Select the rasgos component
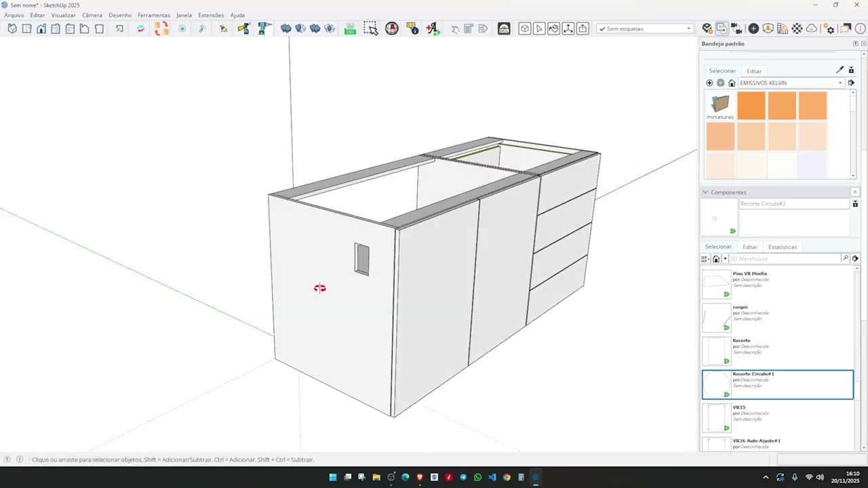This screenshot has width=868, height=488. (x=777, y=317)
